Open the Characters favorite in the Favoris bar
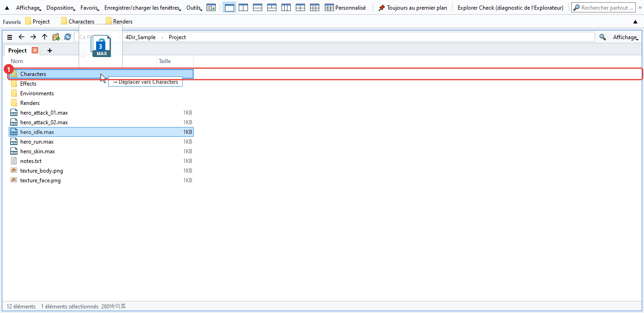Viewport: 644px width, 313px height. tap(78, 22)
